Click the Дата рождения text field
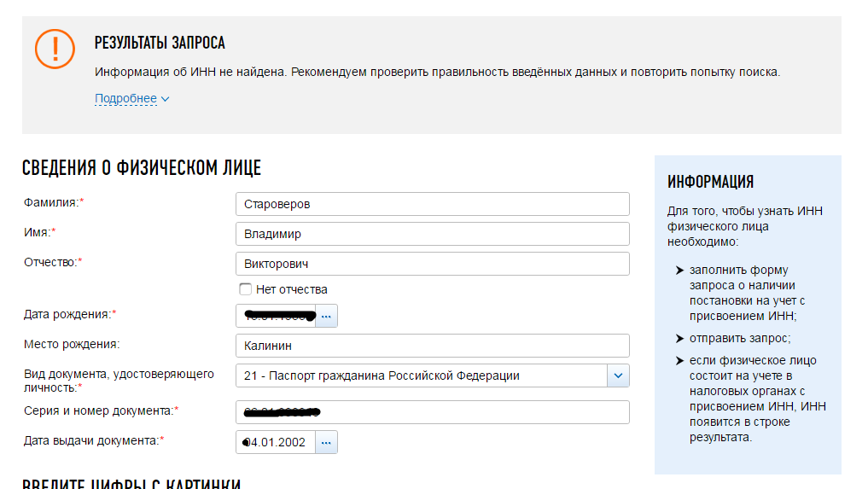Image resolution: width=868 pixels, height=489 pixels. pyautogui.click(x=276, y=316)
